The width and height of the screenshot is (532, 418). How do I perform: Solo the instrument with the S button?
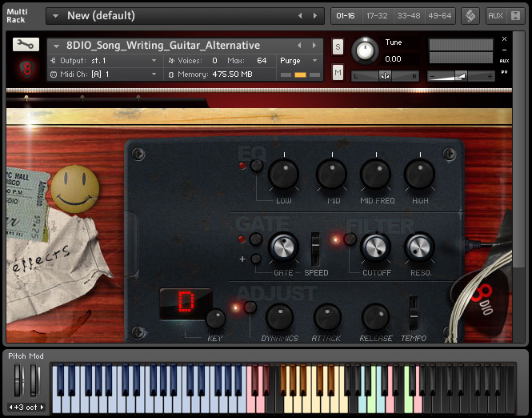pyautogui.click(x=338, y=47)
